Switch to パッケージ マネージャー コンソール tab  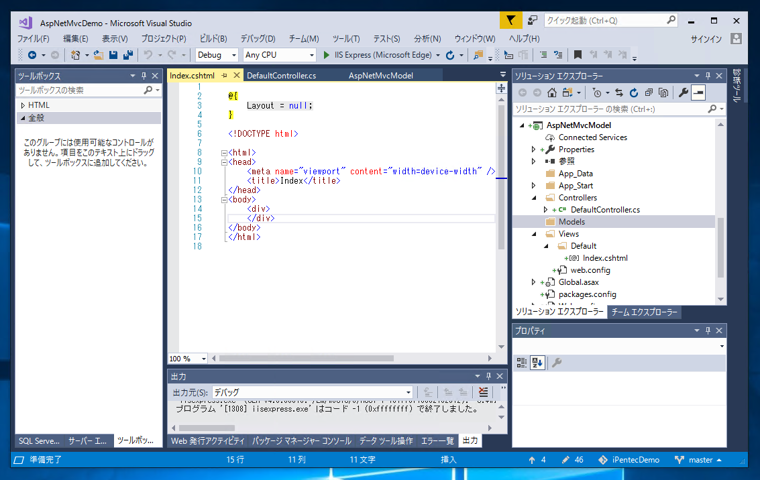[x=301, y=441]
